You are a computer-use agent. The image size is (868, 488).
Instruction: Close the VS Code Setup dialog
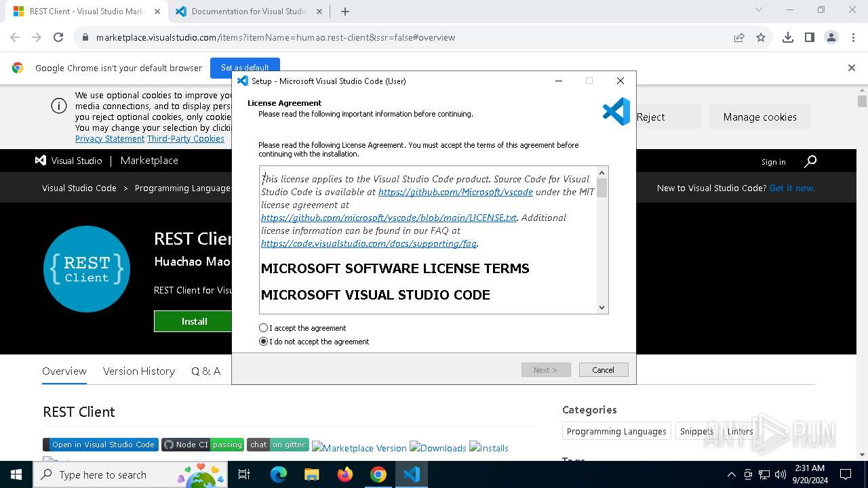620,81
